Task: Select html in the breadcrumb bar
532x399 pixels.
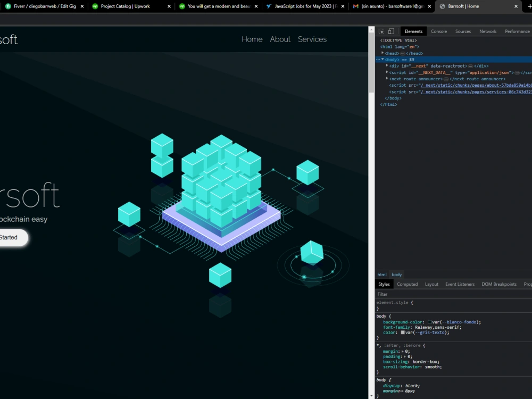Action: pyautogui.click(x=381, y=275)
